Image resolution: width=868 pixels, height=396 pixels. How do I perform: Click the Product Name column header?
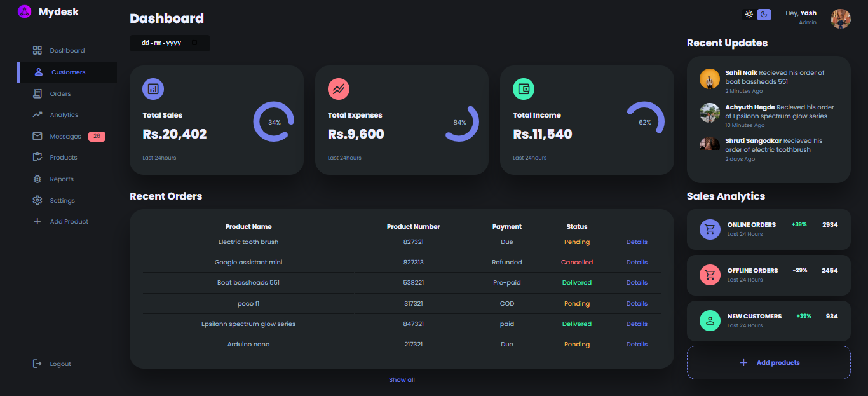(248, 226)
